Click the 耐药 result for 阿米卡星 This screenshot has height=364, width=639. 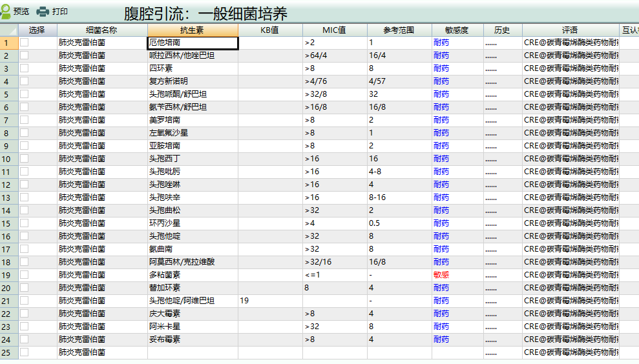click(441, 327)
